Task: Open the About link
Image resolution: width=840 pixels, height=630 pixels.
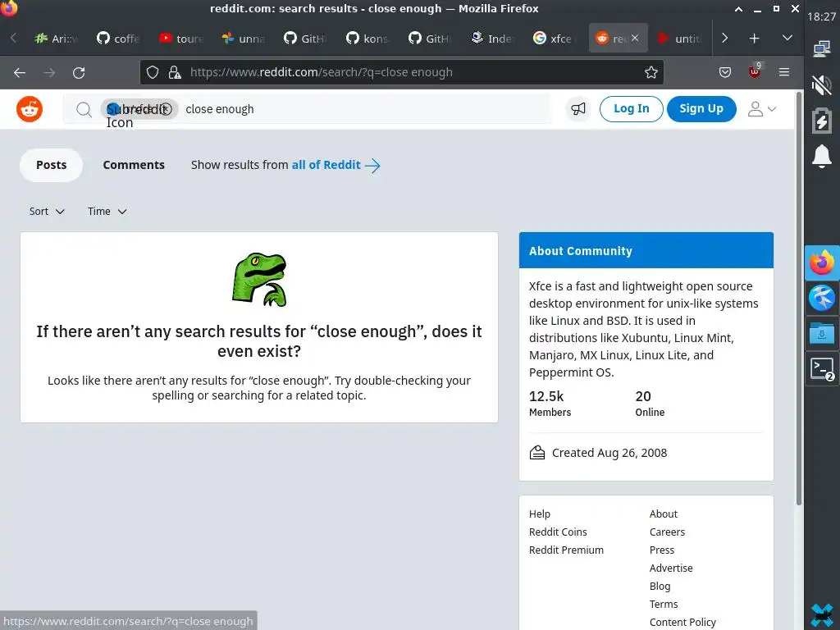Action: click(663, 514)
